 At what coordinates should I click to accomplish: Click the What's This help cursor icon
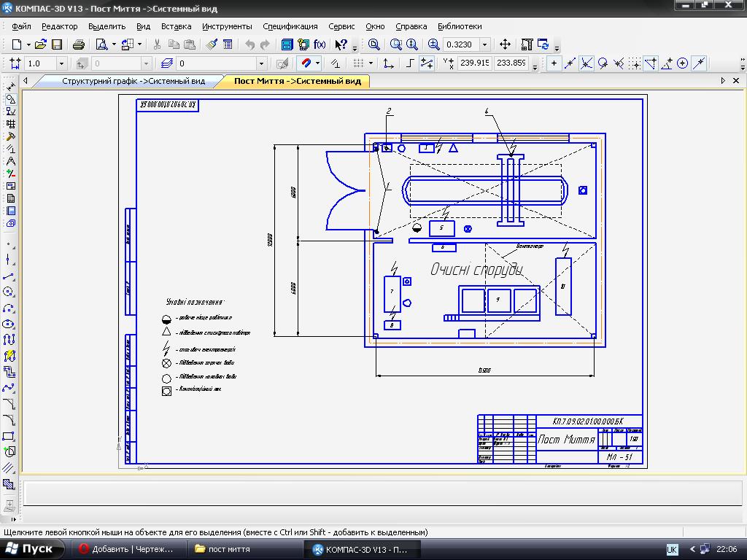click(341, 44)
